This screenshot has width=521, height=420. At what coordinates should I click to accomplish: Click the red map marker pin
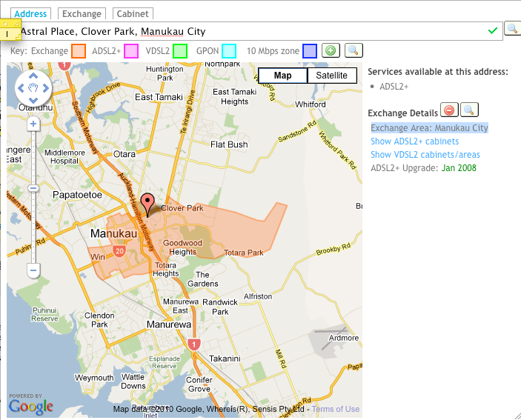(147, 204)
